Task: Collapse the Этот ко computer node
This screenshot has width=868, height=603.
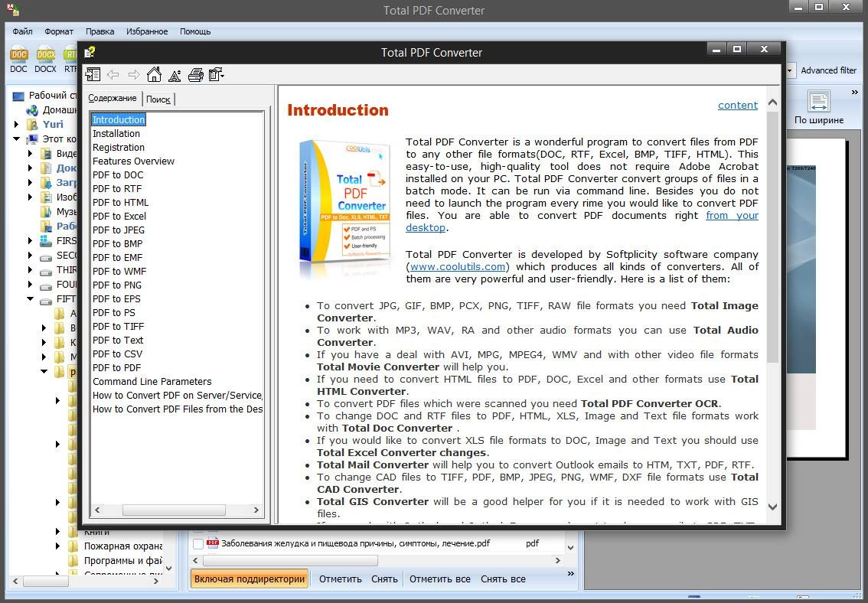Action: click(x=17, y=139)
